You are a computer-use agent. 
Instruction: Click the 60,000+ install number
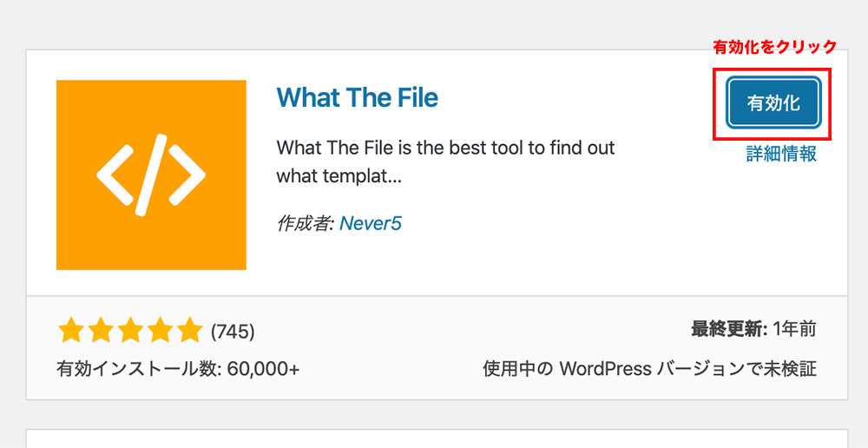(263, 368)
